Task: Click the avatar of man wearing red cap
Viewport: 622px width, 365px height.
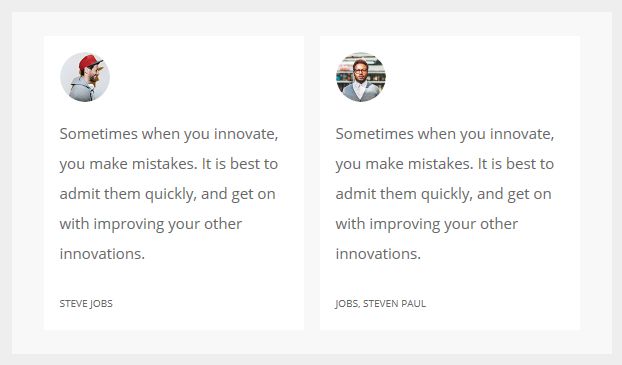Action: point(85,77)
